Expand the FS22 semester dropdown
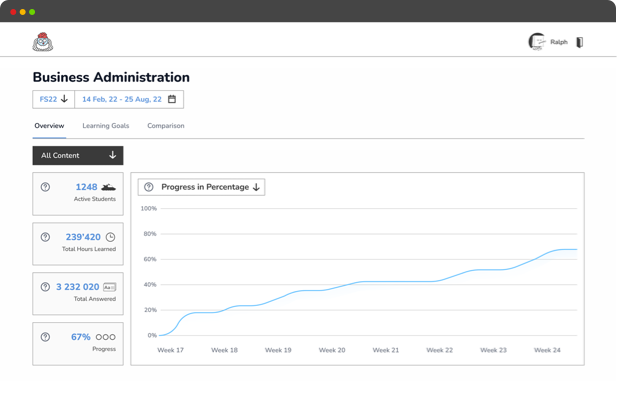This screenshot has width=617, height=397. (x=54, y=99)
